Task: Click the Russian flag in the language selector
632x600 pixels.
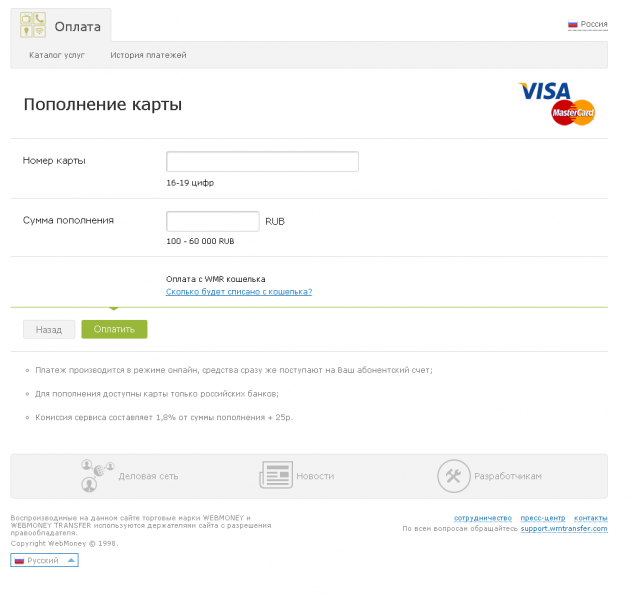Action: (19, 561)
